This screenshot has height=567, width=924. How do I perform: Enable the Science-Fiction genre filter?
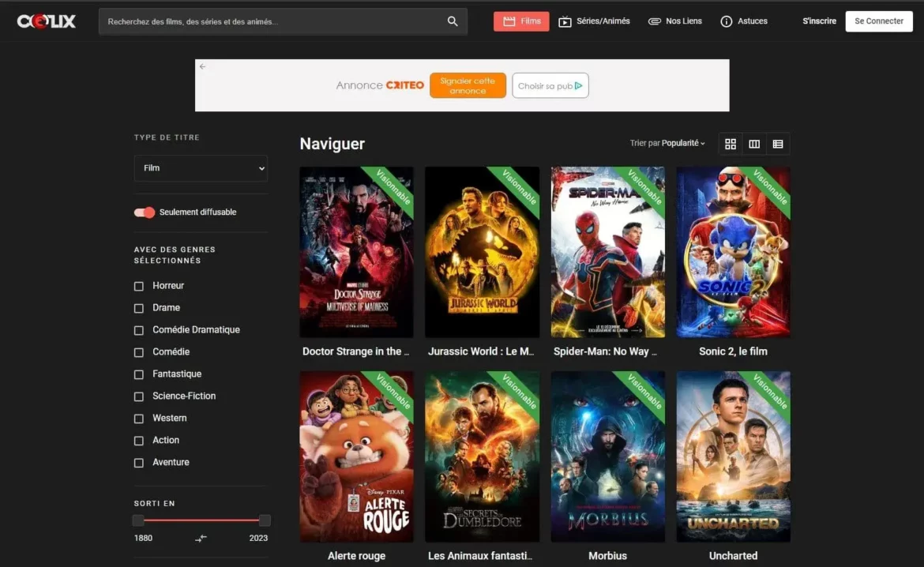tap(138, 396)
